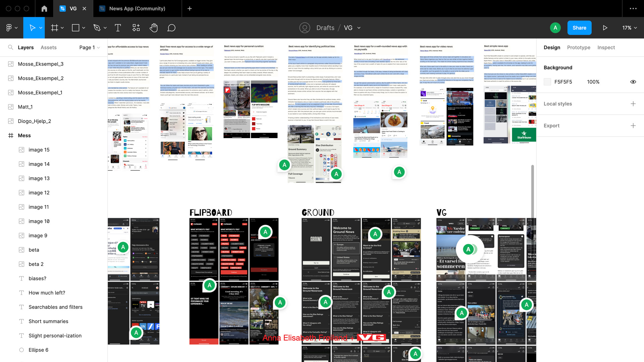Select the Comment tool
The image size is (644, 362).
click(171, 28)
